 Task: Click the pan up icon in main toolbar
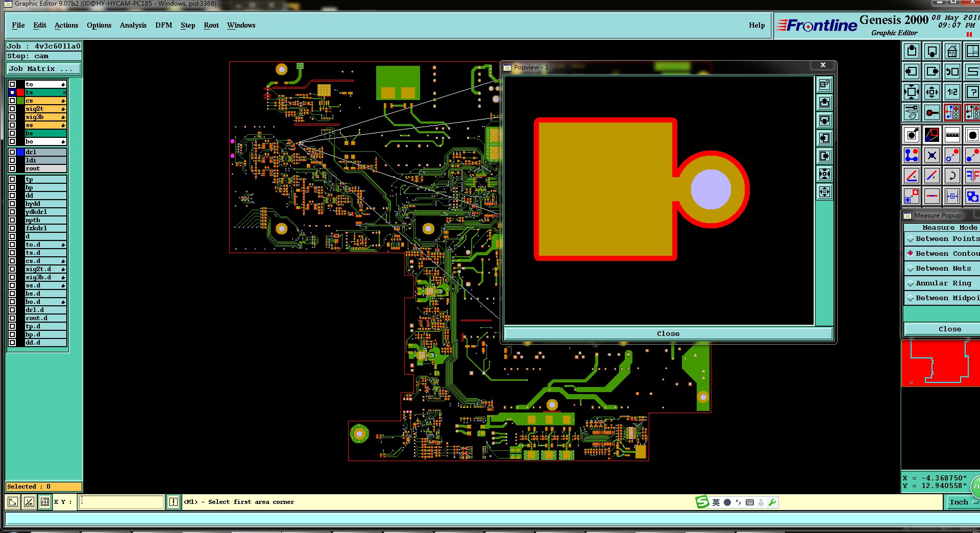pos(912,51)
